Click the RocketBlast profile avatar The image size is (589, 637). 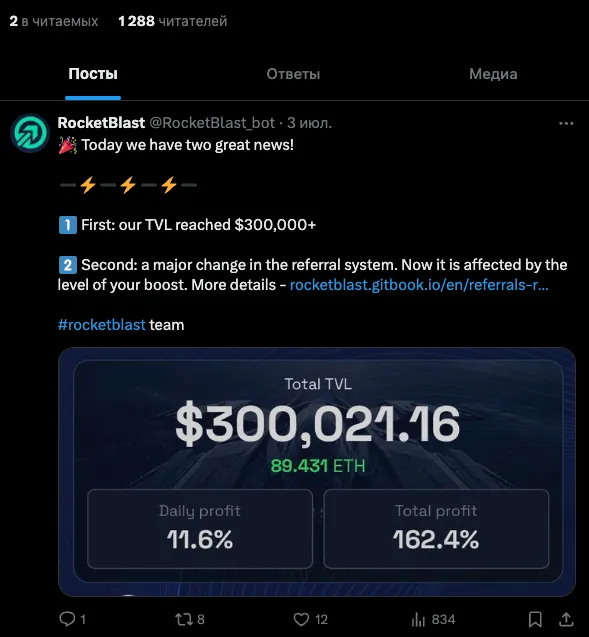(x=30, y=133)
